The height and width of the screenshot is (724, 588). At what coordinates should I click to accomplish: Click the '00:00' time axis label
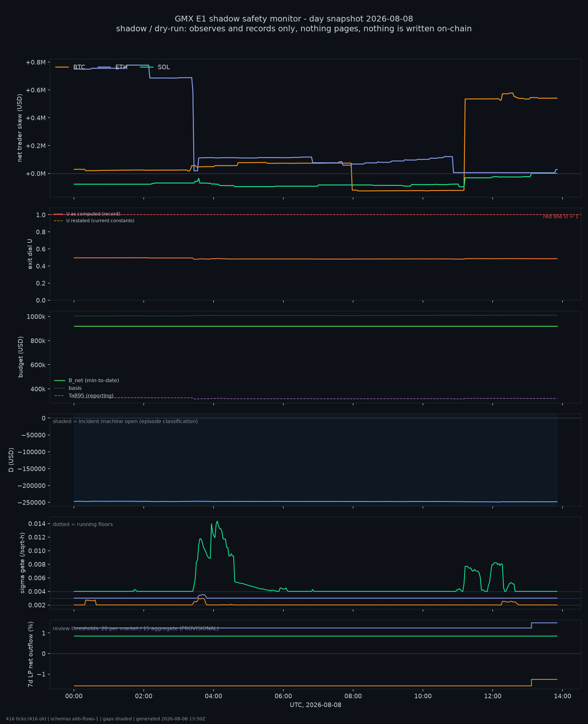[74, 696]
